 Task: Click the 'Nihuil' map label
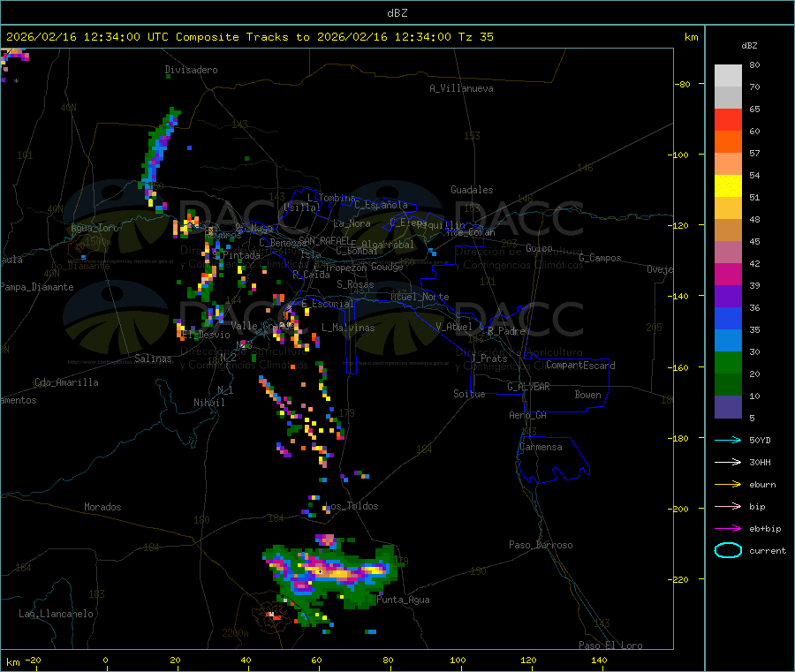[x=208, y=403]
